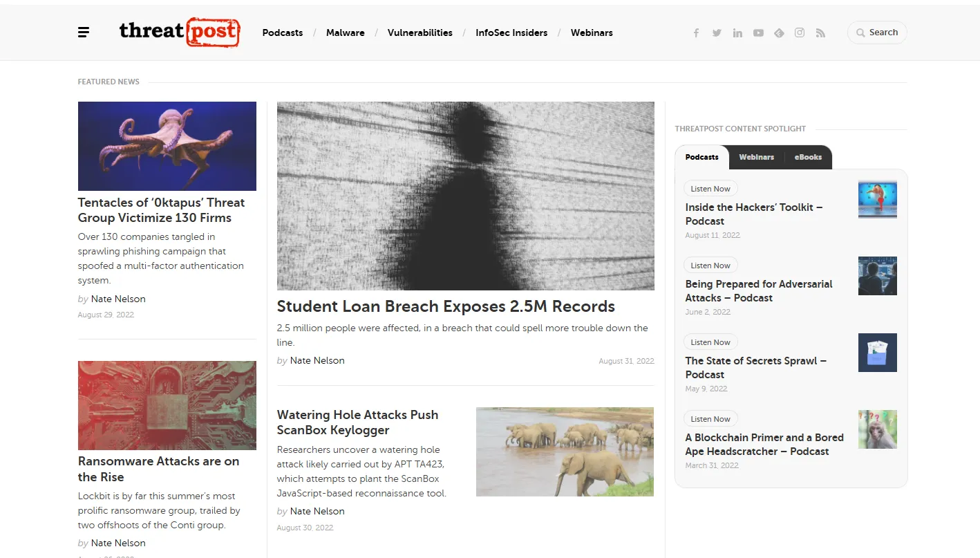Open Threatpost's Instagram icon

point(800,32)
